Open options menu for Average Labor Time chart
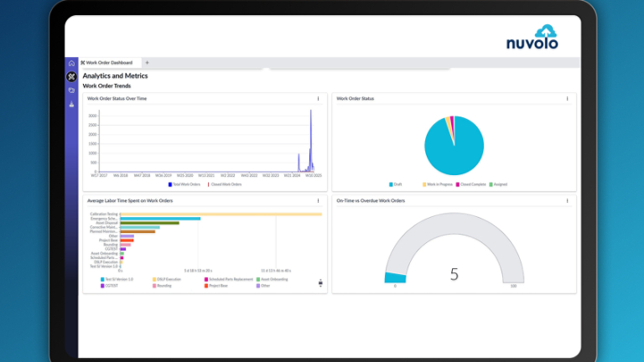Viewport: 644px width, 362px height. [318, 201]
